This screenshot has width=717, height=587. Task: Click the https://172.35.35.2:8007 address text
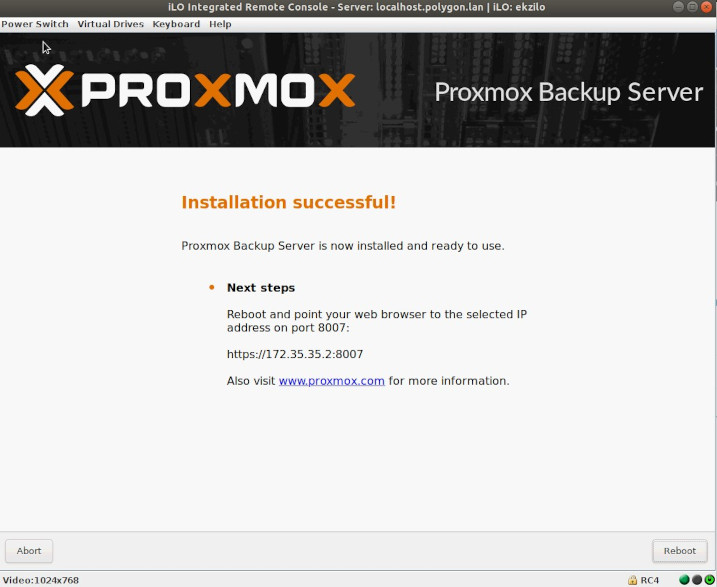point(295,354)
